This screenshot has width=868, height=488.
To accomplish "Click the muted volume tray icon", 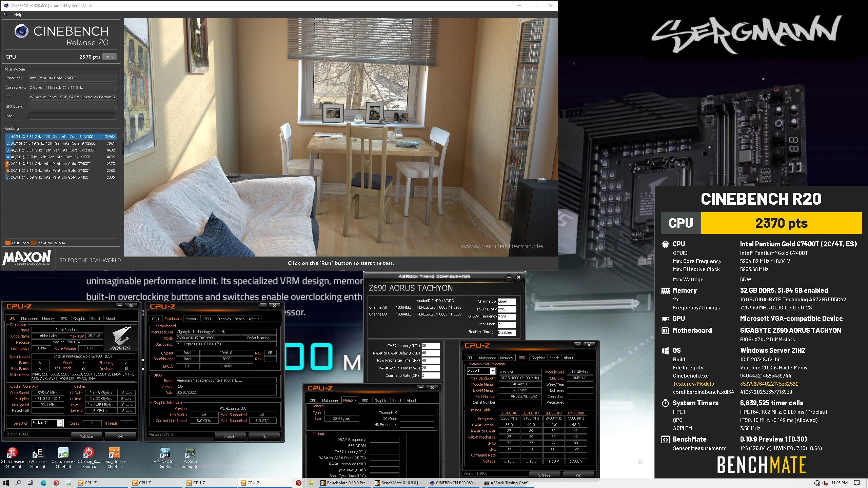I will (825, 483).
